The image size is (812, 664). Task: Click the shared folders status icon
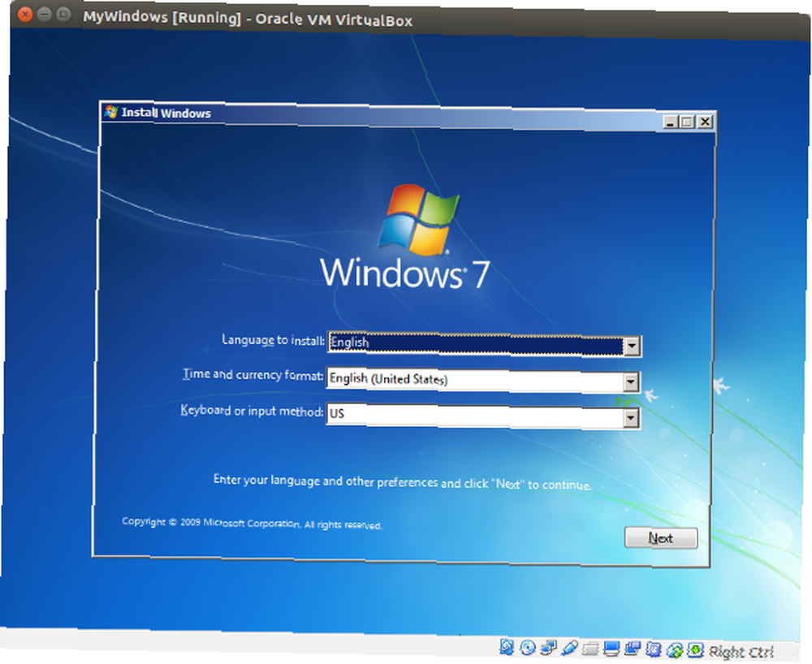click(590, 649)
